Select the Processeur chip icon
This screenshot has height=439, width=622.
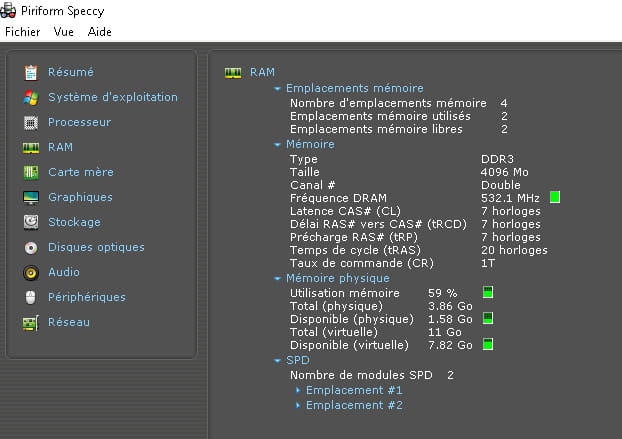(x=31, y=122)
